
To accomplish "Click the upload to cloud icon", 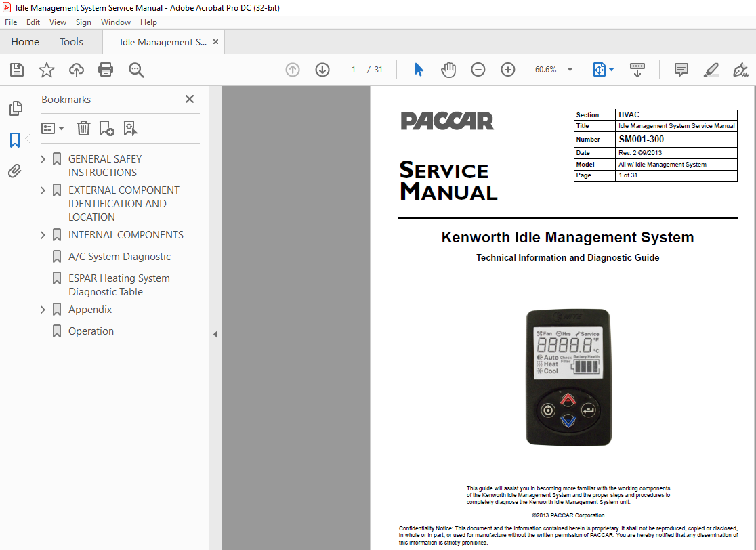I will coord(76,70).
